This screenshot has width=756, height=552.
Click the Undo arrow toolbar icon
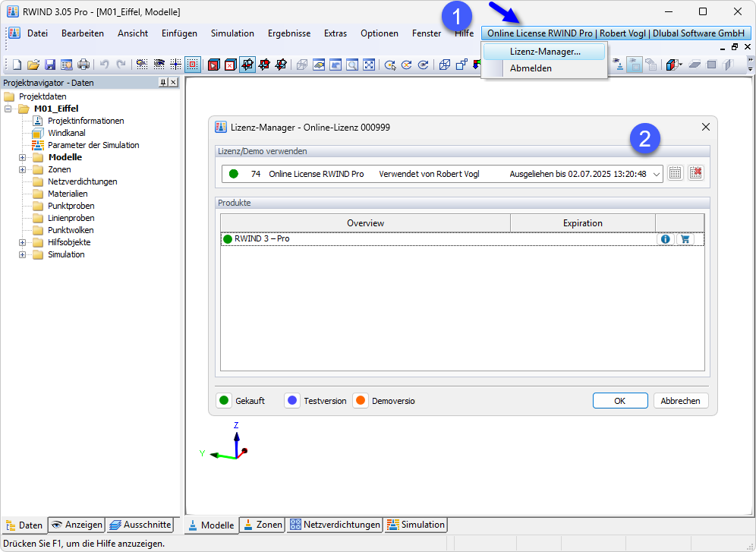point(104,65)
